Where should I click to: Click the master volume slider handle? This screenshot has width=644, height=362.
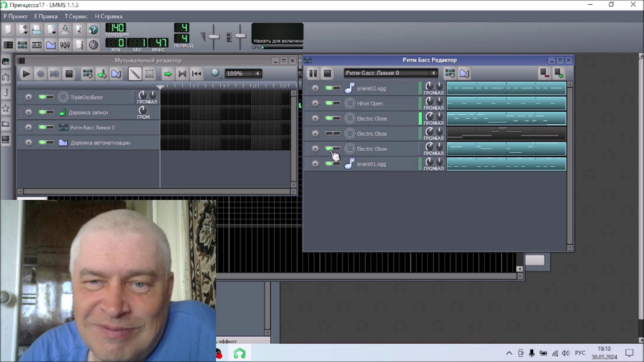pyautogui.click(x=214, y=36)
